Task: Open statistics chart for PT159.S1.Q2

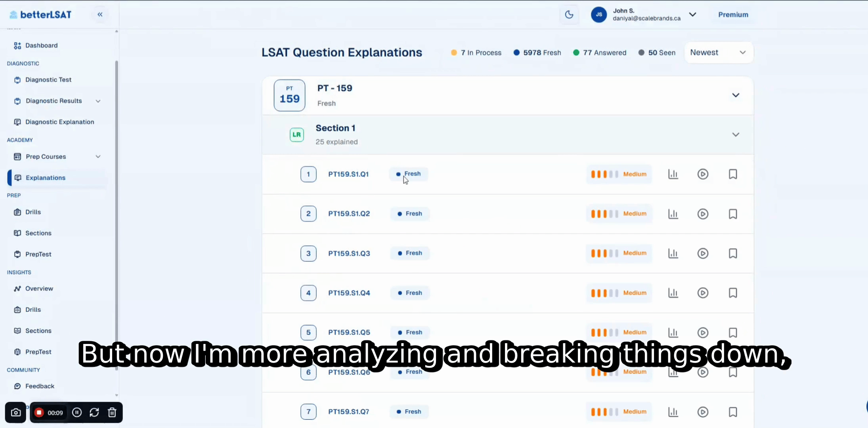Action: (673, 214)
